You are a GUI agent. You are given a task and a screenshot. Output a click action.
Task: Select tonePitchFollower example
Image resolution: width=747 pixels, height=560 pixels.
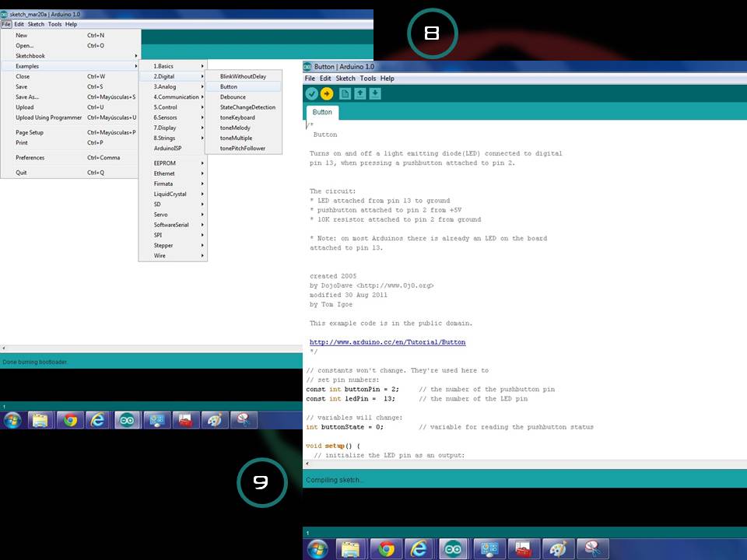[244, 148]
